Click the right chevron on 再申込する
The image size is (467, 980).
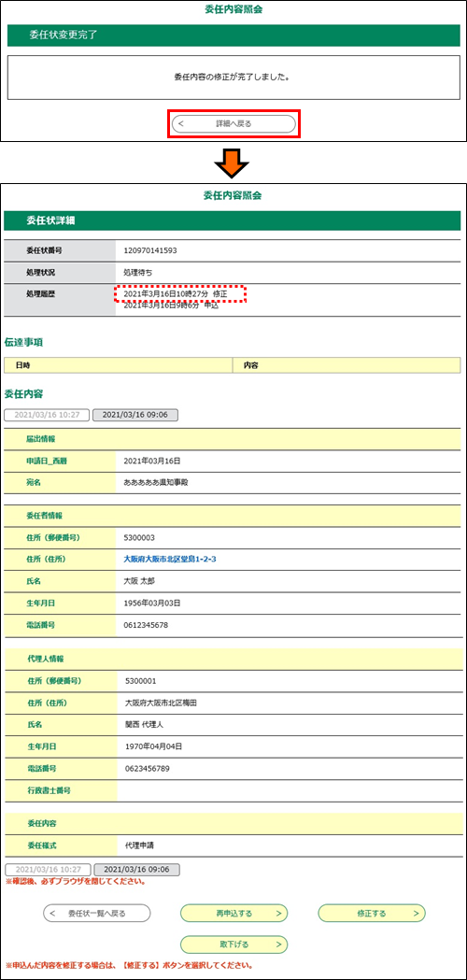[277, 913]
